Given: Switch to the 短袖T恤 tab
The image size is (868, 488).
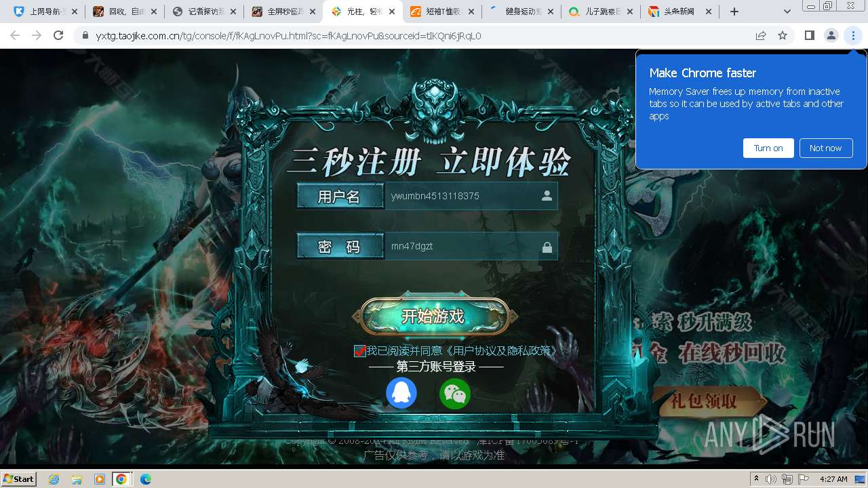Looking at the screenshot, I should point(443,12).
